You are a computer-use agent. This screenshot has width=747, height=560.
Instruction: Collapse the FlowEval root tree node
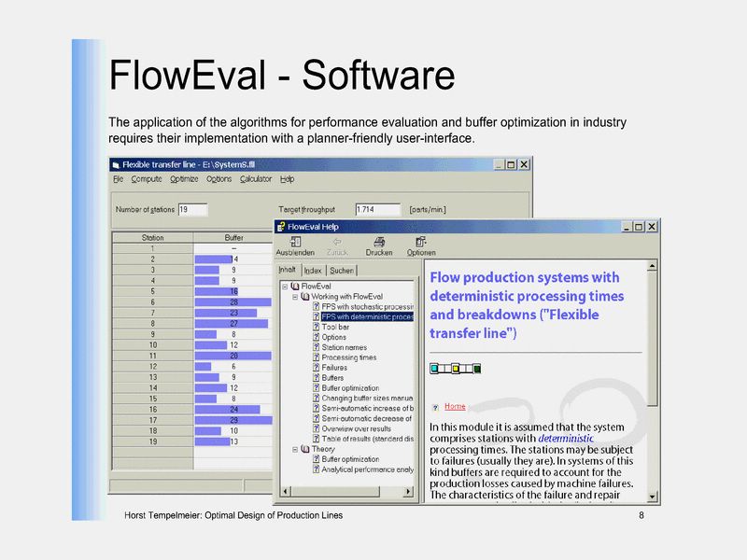pyautogui.click(x=284, y=286)
